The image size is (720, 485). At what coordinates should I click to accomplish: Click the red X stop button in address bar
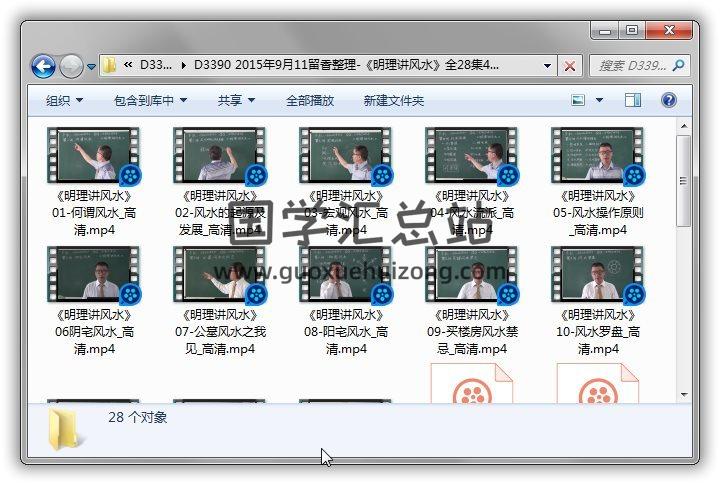pos(570,66)
